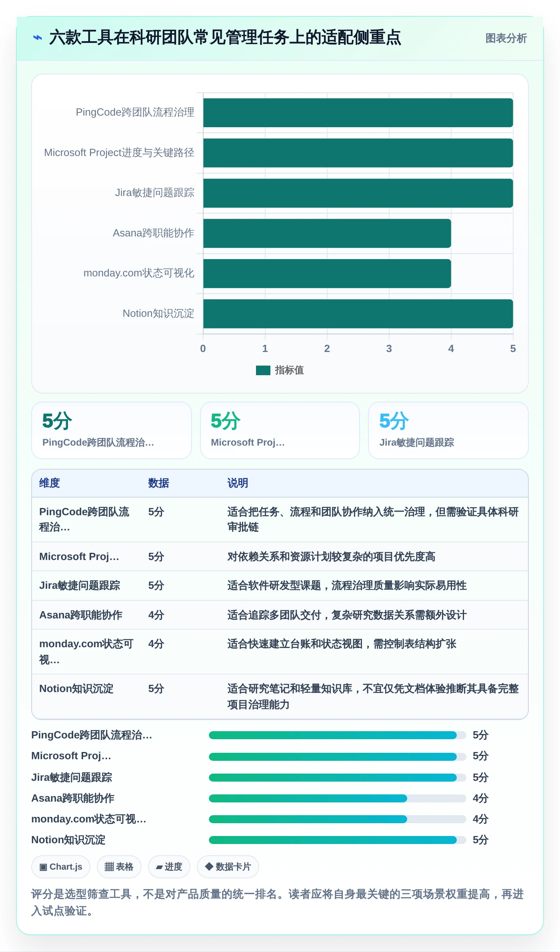The image size is (560, 952).
Task: Select the PingCode跨团队流程治理 chart bar
Action: [x=358, y=113]
